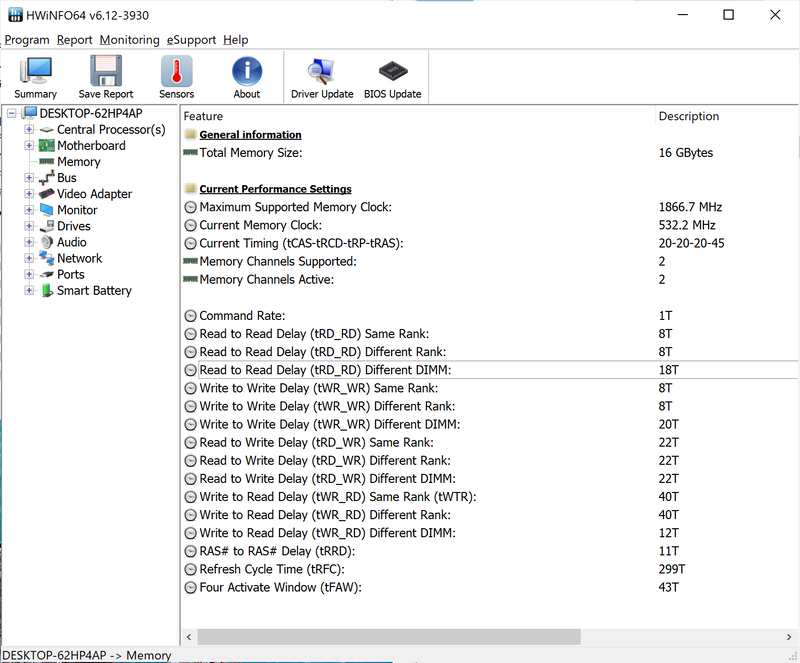
Task: Expand the Ports node
Action: [x=29, y=274]
